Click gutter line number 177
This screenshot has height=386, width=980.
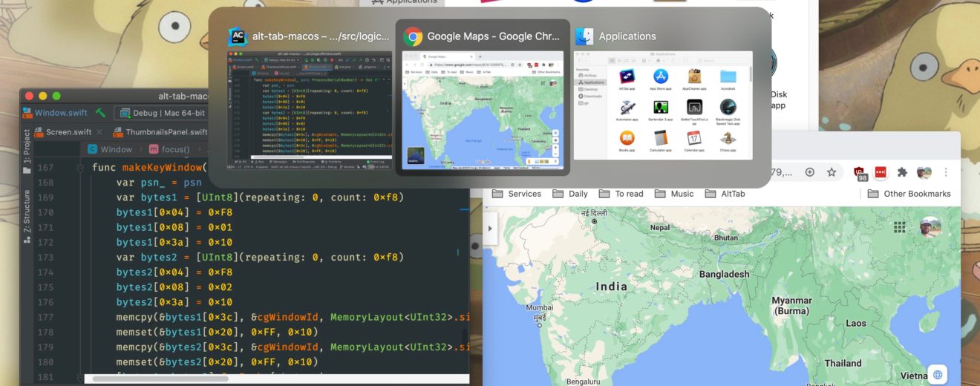click(47, 317)
